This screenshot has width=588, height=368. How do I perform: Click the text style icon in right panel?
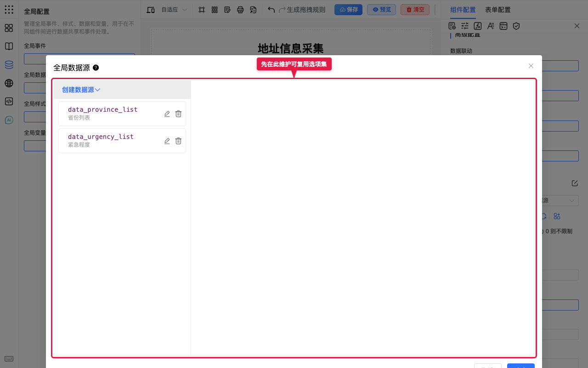pyautogui.click(x=491, y=26)
